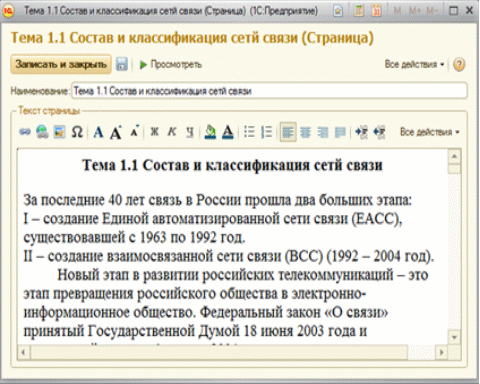This screenshot has height=384, width=480.
Task: Click line 'принятый Государственной Думой 18 июня 2003'
Action: coord(195,331)
